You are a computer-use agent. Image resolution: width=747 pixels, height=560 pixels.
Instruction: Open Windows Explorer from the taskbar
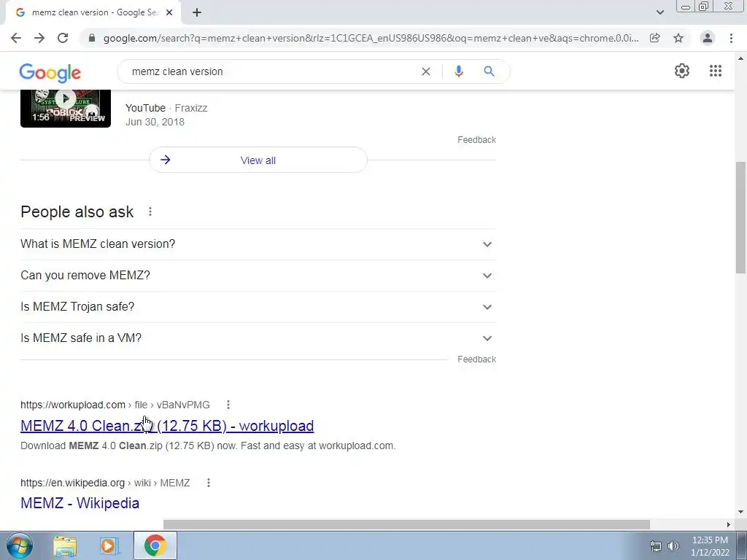[65, 546]
